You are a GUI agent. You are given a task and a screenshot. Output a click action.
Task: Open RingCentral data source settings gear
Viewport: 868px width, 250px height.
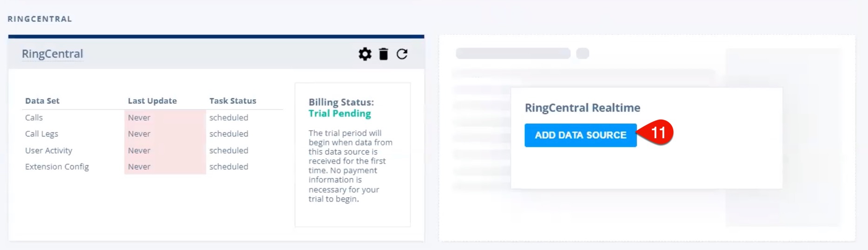pyautogui.click(x=365, y=54)
